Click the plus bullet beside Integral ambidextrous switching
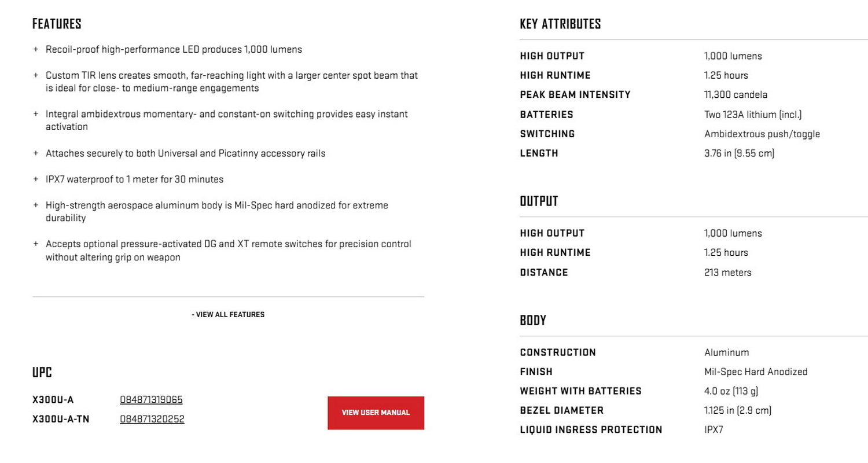Viewport: 868px width, 463px height. pyautogui.click(x=36, y=115)
